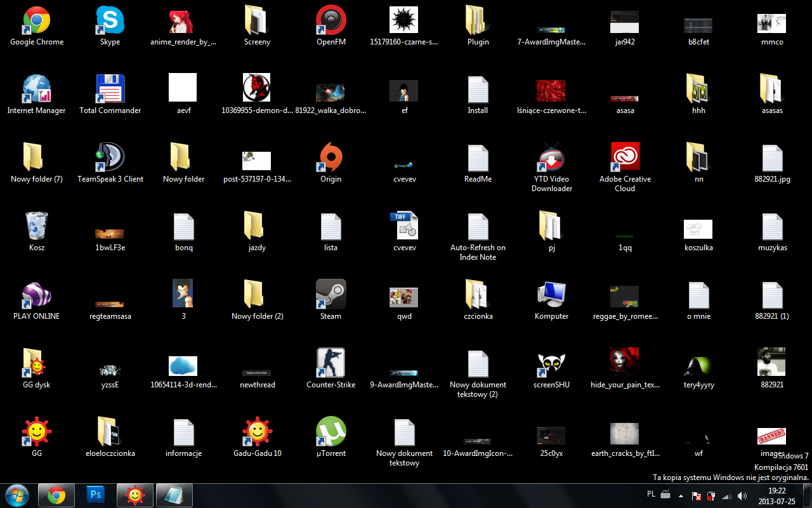
Task: Launch the Skype desktop shortcut
Action: coord(110,21)
